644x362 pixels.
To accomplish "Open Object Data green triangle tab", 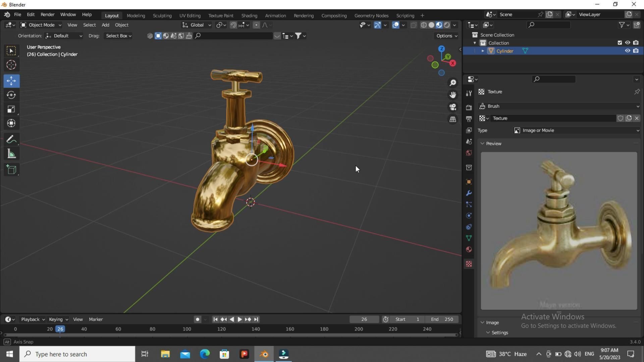I will (x=469, y=238).
